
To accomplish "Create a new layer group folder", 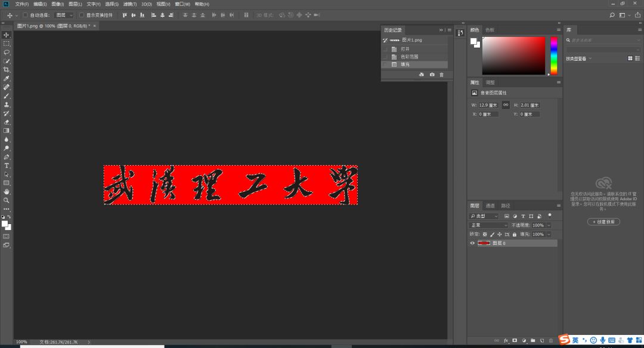I will pyautogui.click(x=533, y=341).
